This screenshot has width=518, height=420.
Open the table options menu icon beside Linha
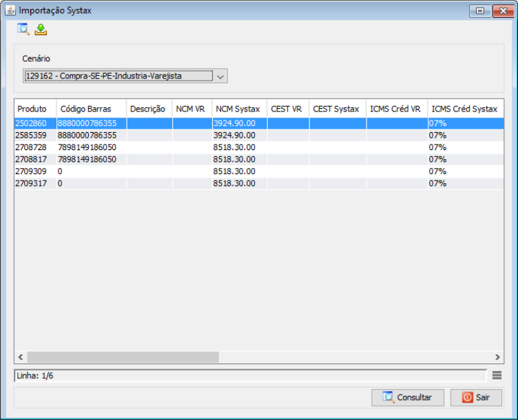coord(497,375)
